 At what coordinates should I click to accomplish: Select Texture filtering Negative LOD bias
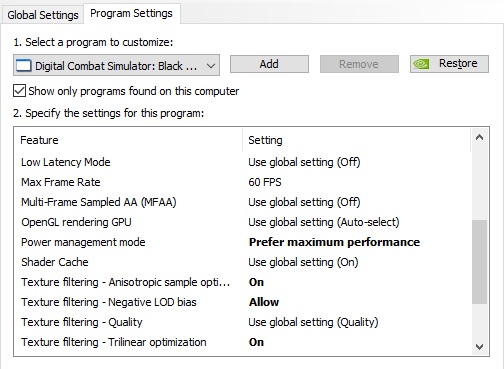(x=109, y=302)
